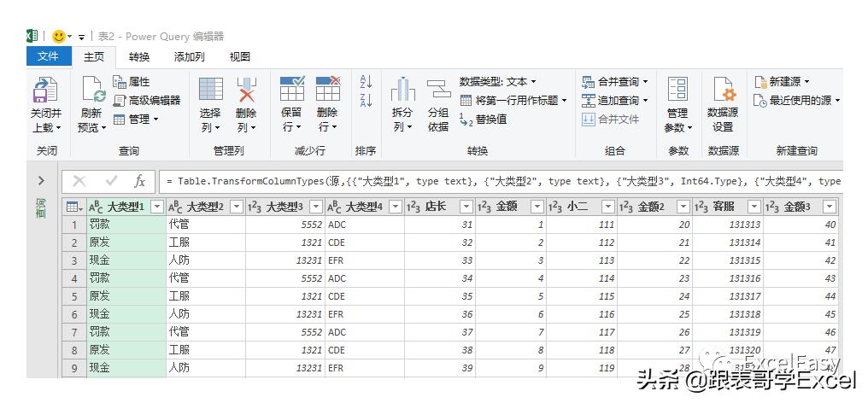
Task: Open filter dropdown for 金额 column
Action: pos(537,207)
